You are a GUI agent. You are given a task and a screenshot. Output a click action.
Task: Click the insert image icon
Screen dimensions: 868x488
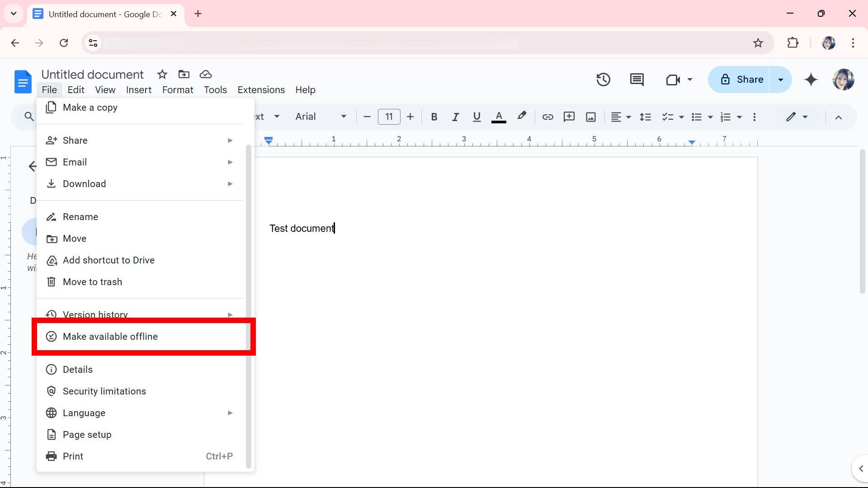tap(590, 117)
